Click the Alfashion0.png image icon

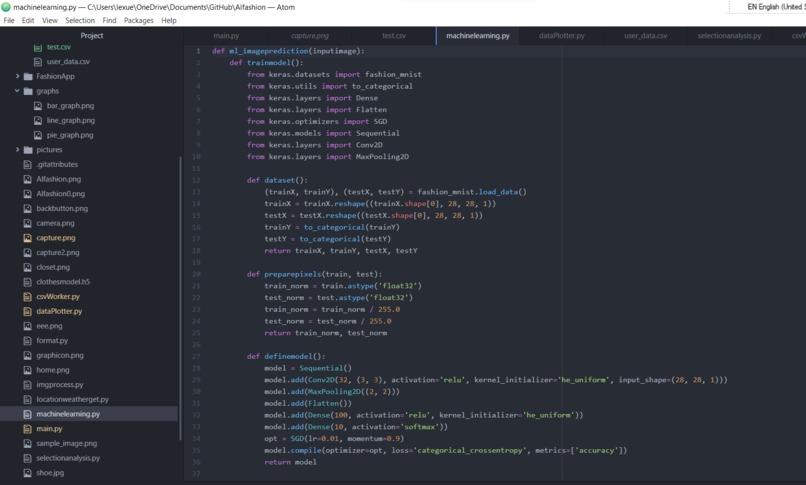tap(28, 194)
